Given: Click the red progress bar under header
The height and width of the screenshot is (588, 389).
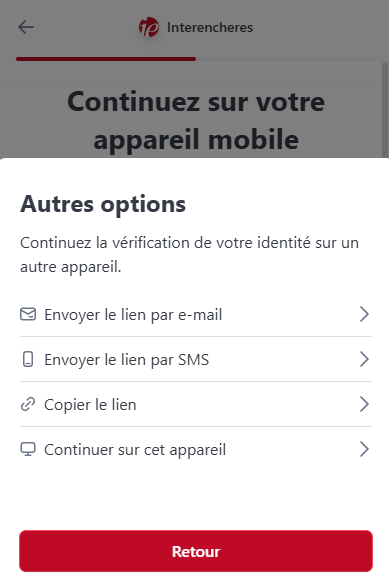Looking at the screenshot, I should 106,59.
